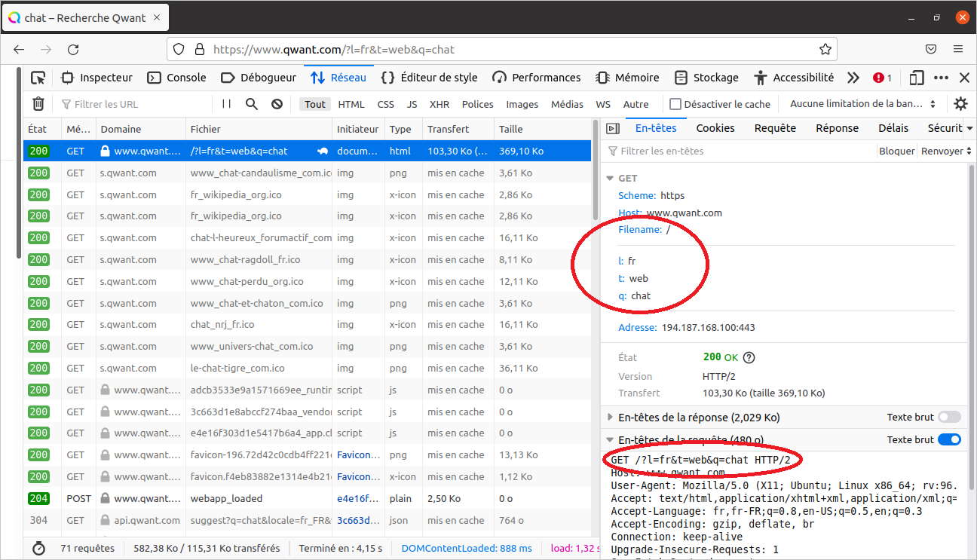977x560 pixels.
Task: Open bandwidth throttling dropdown
Action: (862, 104)
